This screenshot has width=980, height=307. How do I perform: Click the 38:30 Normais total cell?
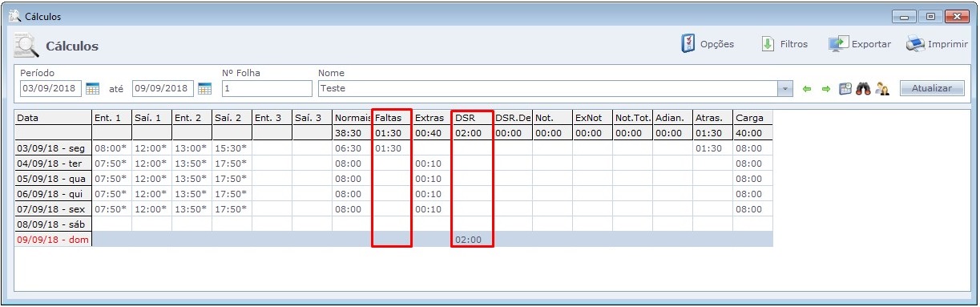353,133
